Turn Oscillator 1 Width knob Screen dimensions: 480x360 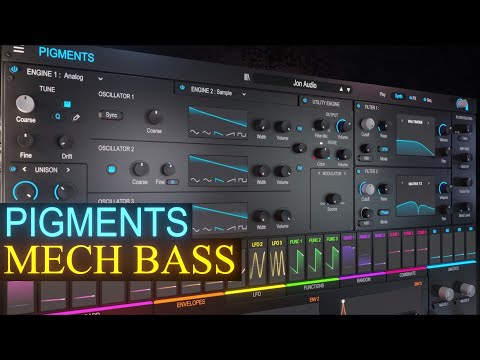point(261,125)
